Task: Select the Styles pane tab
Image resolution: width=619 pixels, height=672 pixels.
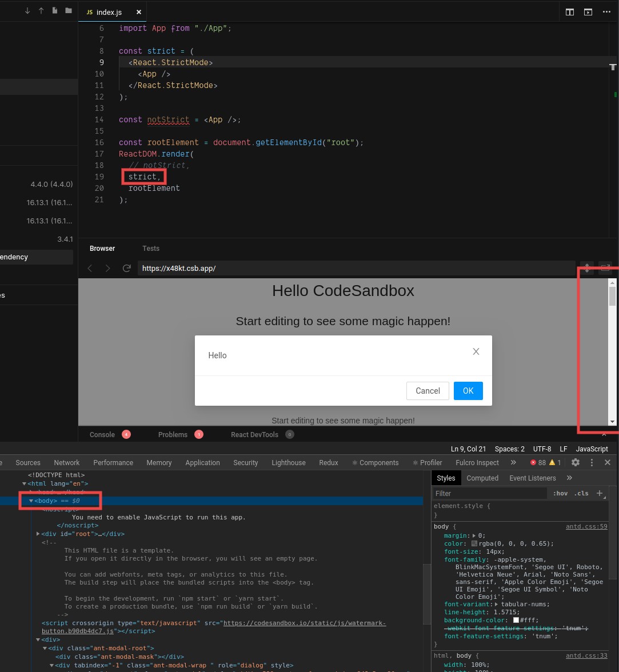Action: pos(446,478)
